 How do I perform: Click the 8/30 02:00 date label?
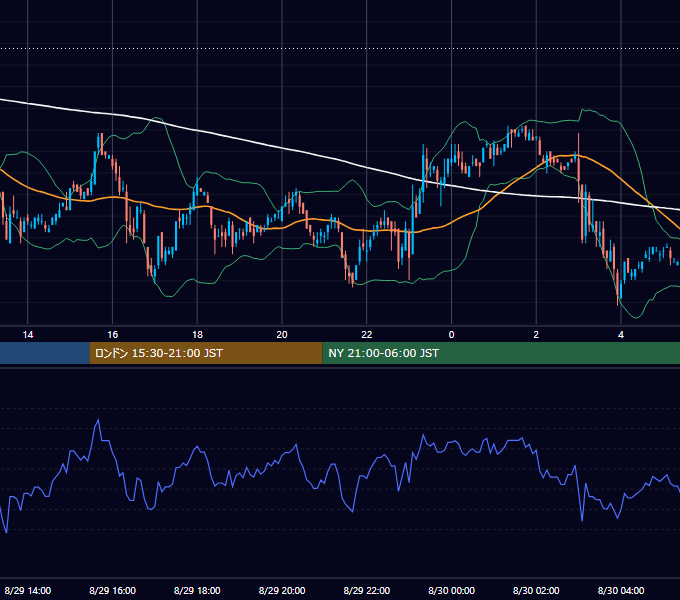click(x=536, y=590)
